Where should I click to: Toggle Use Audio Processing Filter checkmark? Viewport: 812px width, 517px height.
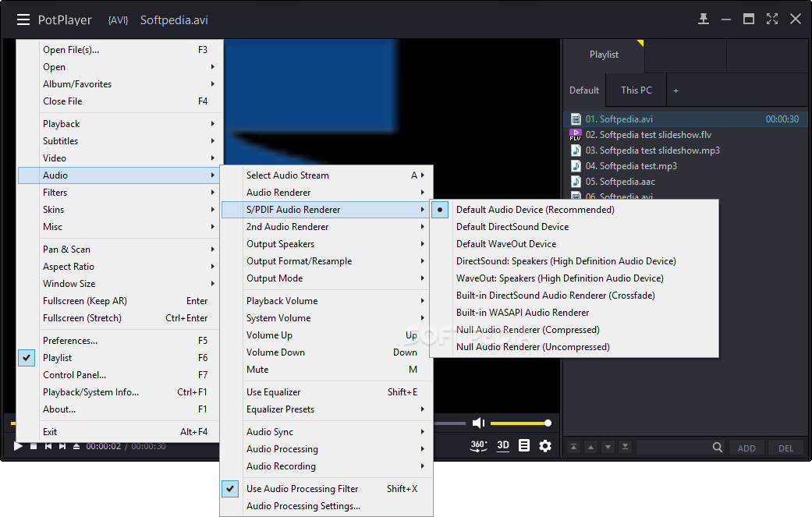(230, 488)
